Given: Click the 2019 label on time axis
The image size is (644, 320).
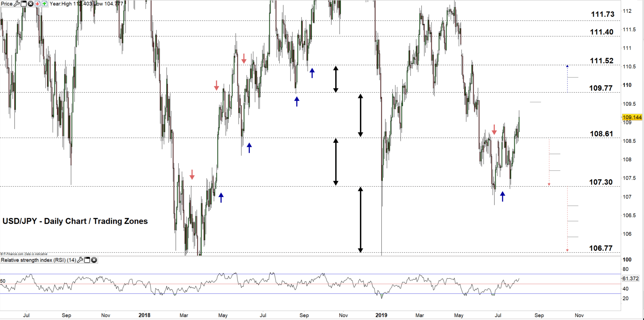Looking at the screenshot, I should (x=381, y=315).
